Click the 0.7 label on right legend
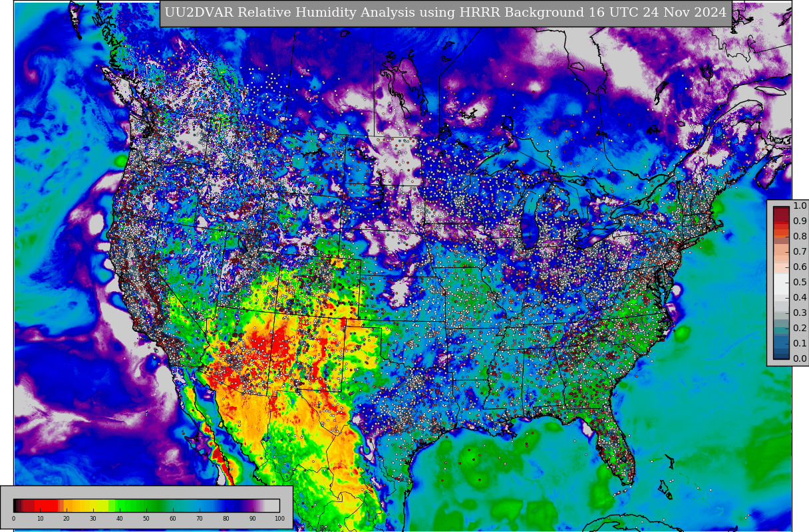This screenshot has width=809, height=532. pyautogui.click(x=800, y=251)
